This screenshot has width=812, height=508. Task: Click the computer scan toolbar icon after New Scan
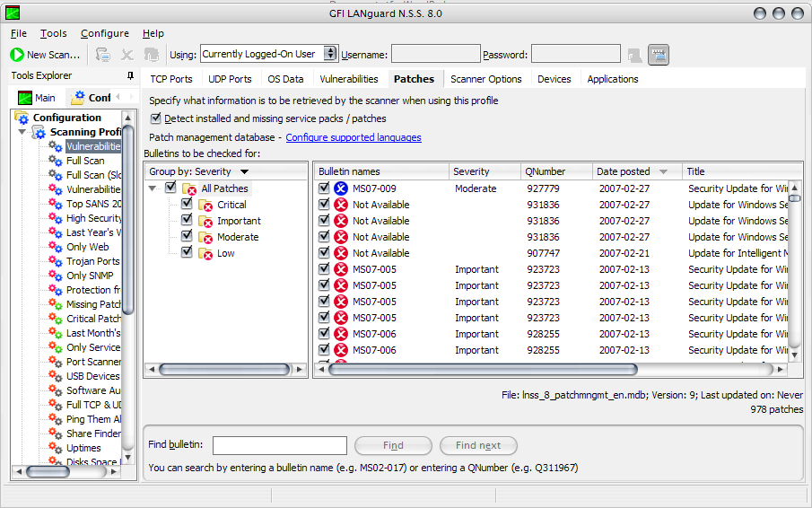click(x=103, y=55)
